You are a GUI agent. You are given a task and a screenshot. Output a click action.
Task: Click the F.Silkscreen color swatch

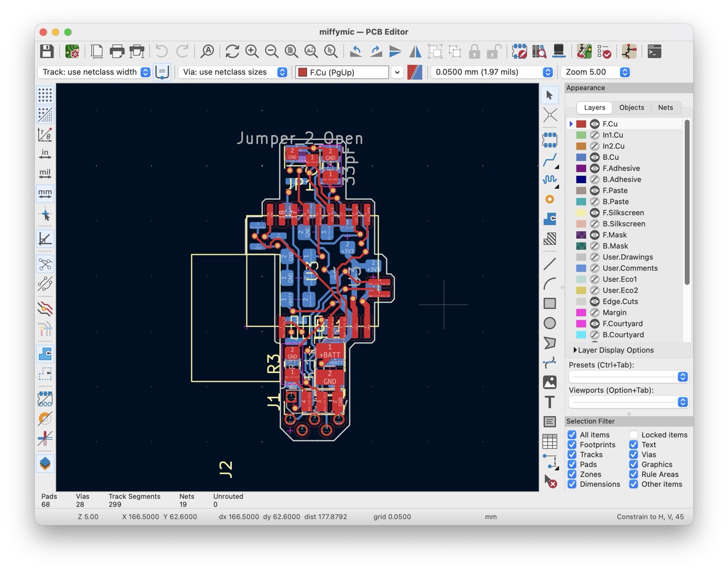point(581,213)
